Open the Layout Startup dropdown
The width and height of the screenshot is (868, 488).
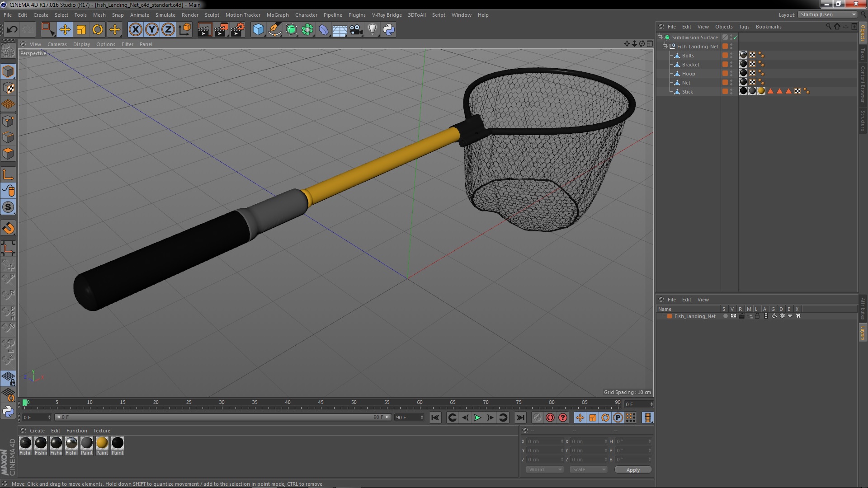[828, 15]
